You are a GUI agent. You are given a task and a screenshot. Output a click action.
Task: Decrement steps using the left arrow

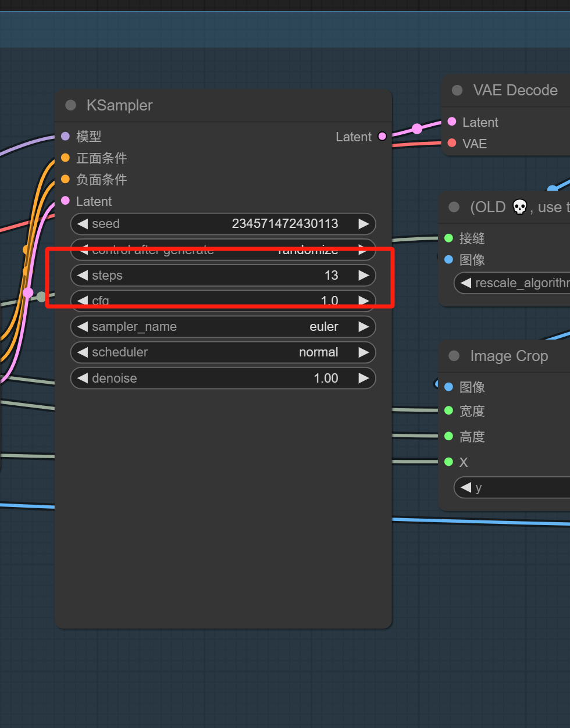(83, 275)
